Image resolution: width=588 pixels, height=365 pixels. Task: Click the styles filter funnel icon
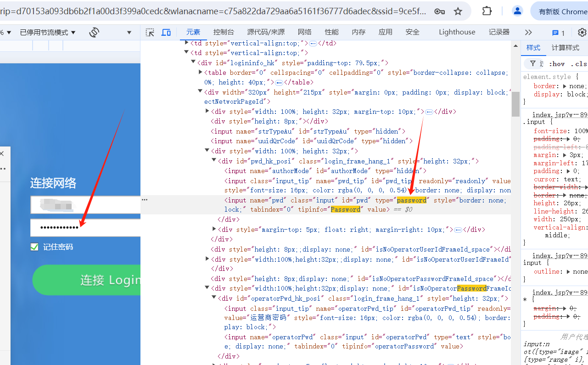(x=533, y=63)
